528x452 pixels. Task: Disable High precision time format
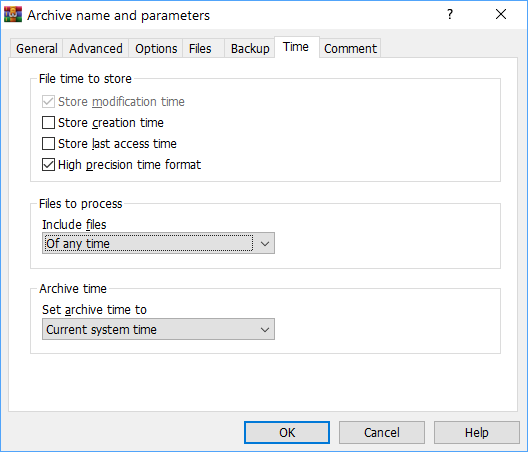pyautogui.click(x=48, y=165)
